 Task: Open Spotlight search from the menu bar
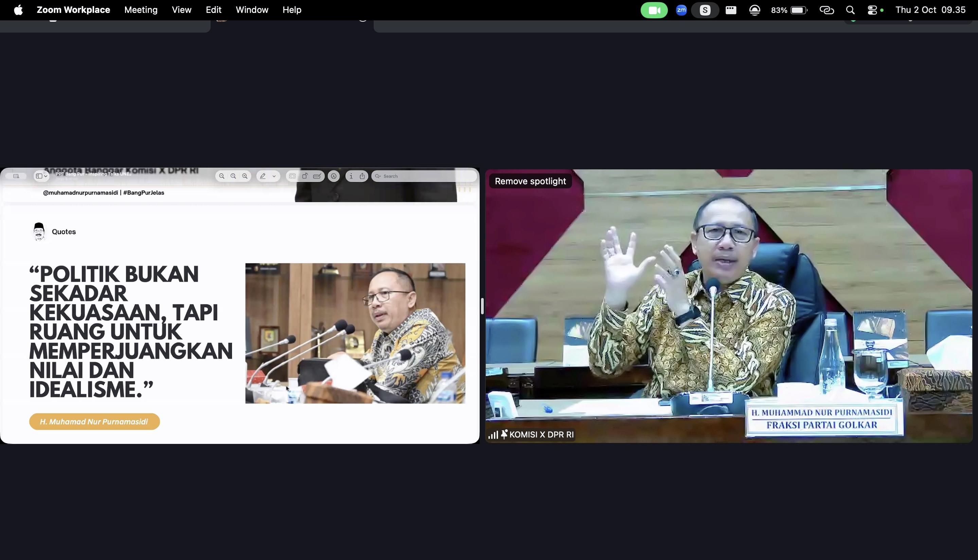coord(851,10)
